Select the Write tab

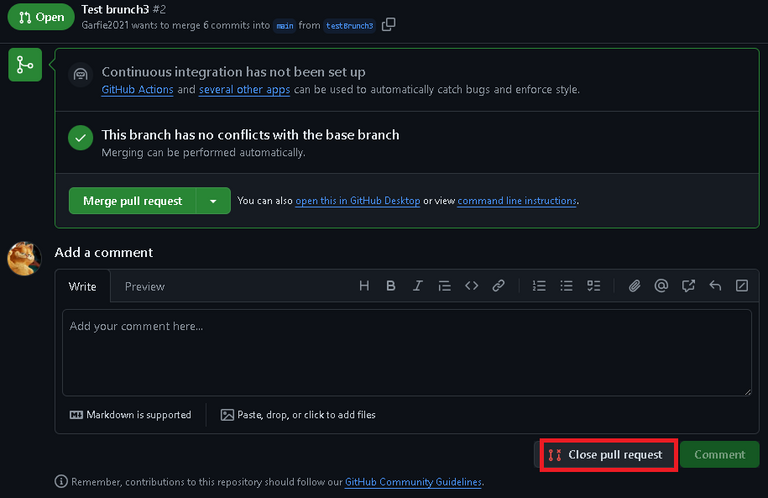[x=82, y=287]
